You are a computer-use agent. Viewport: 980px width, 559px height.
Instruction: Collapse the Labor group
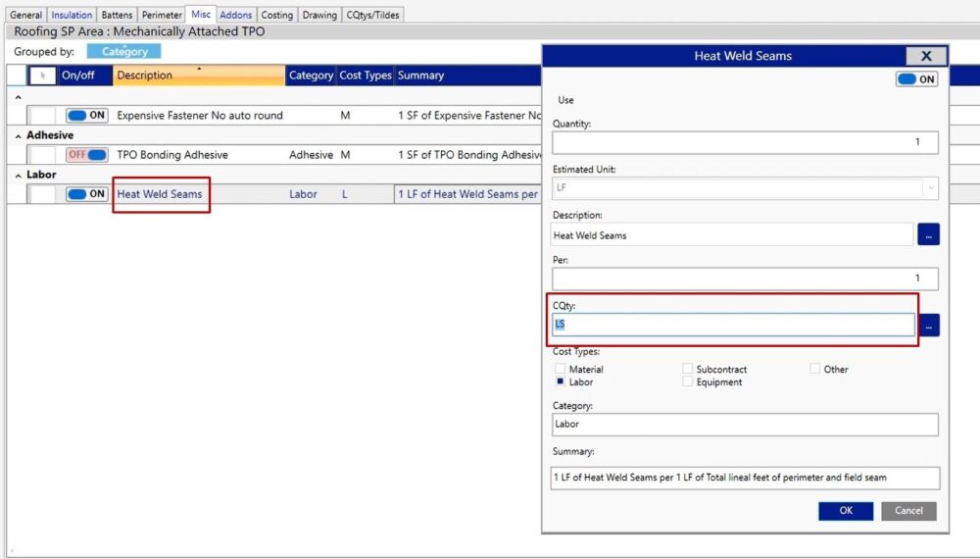(x=19, y=176)
